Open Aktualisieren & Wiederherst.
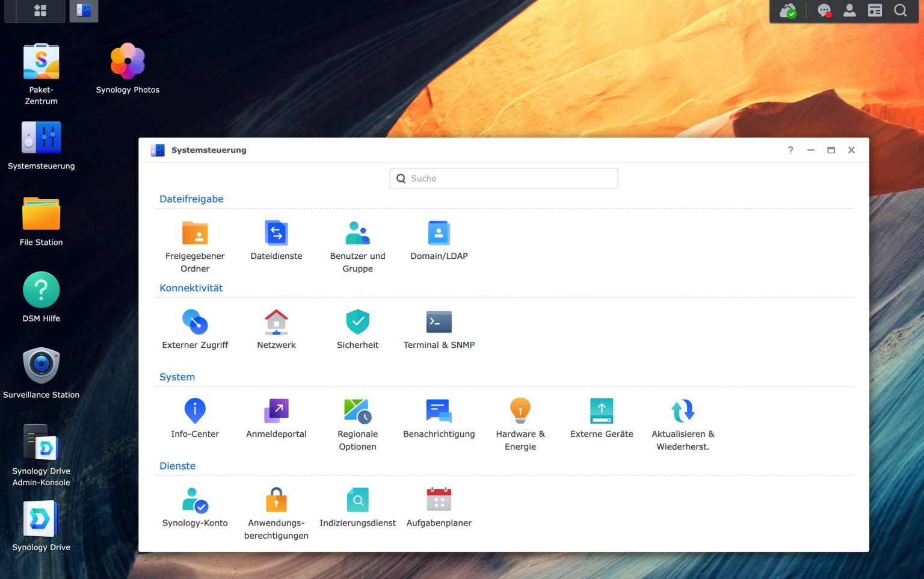Screen dimensions: 924x579 (x=683, y=425)
